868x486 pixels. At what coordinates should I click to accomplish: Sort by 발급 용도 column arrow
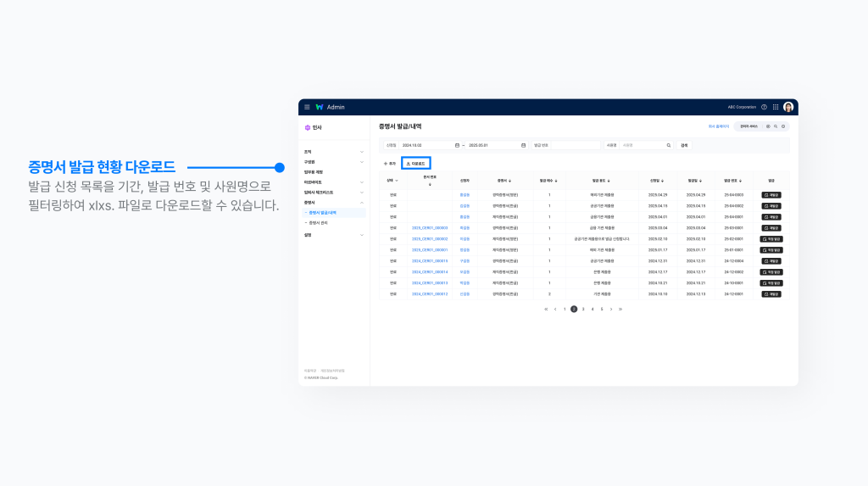609,181
